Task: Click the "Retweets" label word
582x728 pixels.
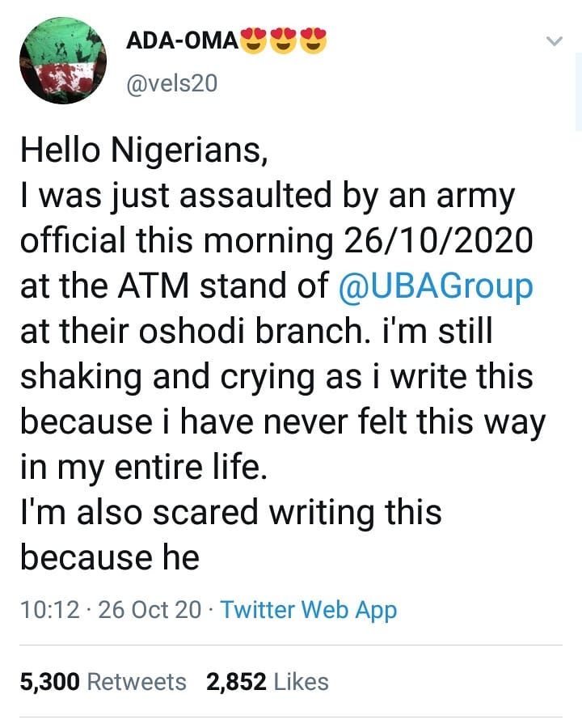Action: click(x=136, y=682)
